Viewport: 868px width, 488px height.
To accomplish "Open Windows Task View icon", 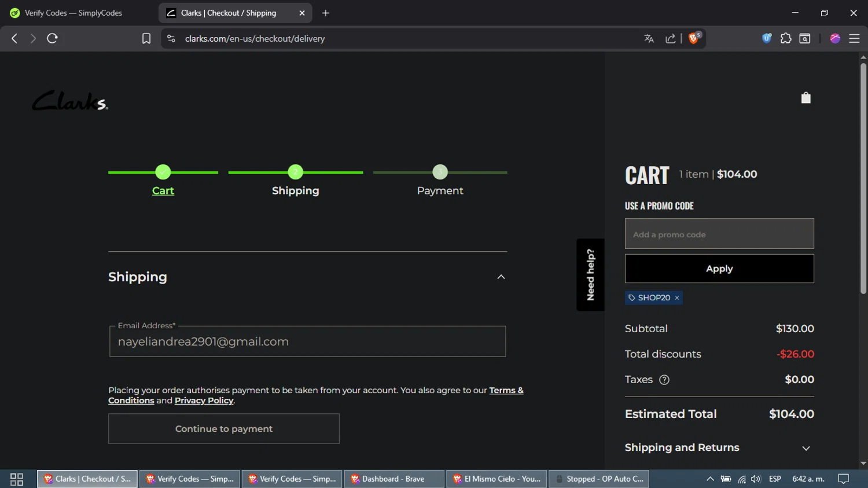I will [x=17, y=479].
